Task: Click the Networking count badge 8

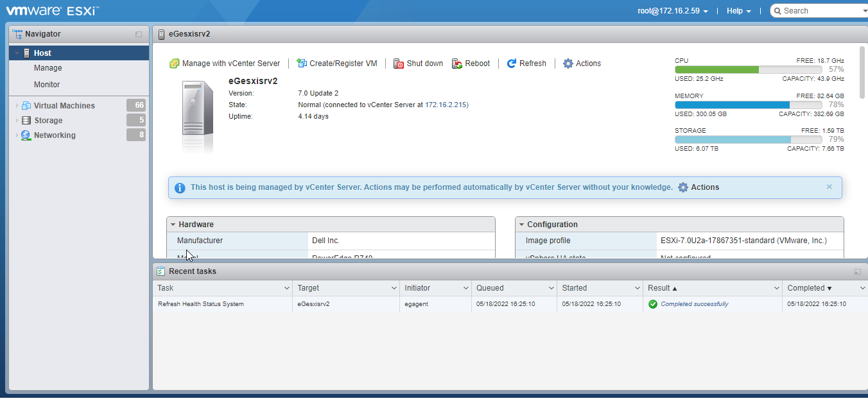Action: [x=136, y=135]
